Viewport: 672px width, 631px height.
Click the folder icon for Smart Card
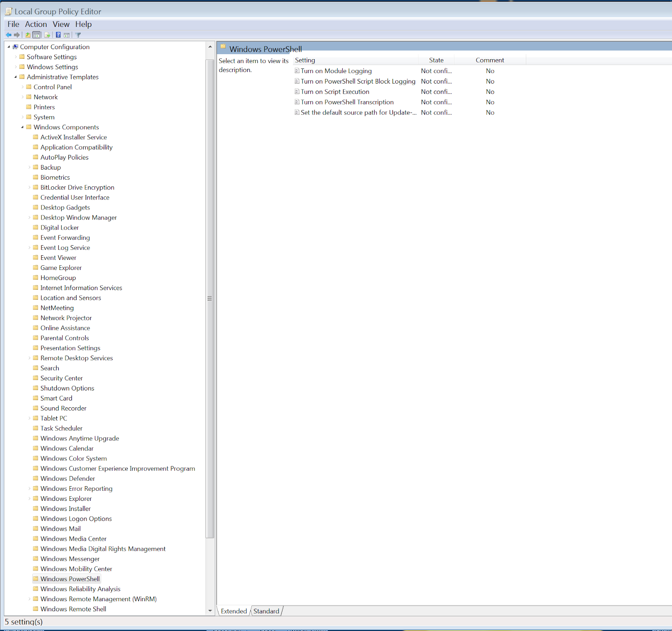tap(36, 398)
